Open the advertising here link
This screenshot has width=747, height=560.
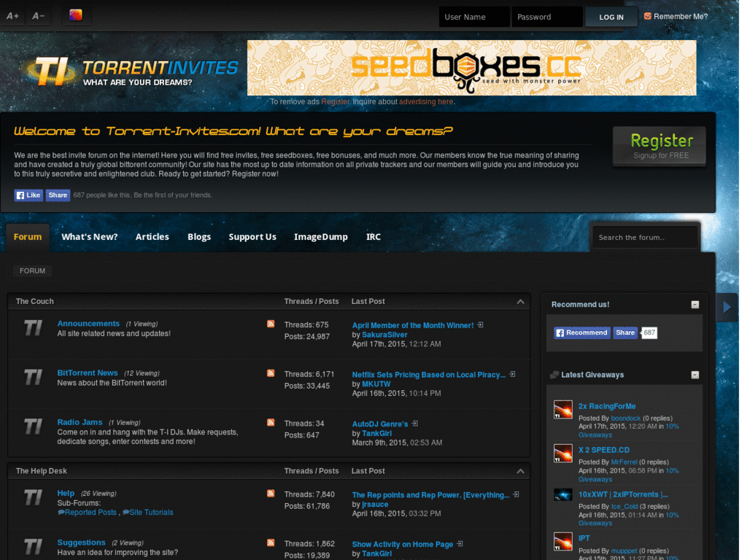coord(426,101)
